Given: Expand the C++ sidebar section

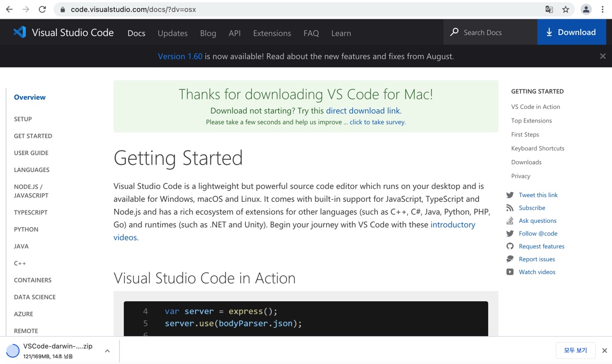Looking at the screenshot, I should pyautogui.click(x=20, y=263).
